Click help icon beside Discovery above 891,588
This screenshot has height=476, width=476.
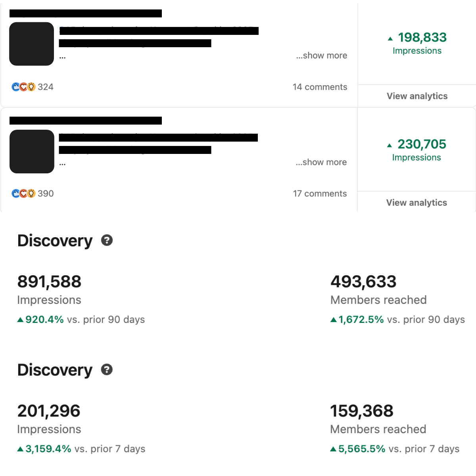click(107, 240)
